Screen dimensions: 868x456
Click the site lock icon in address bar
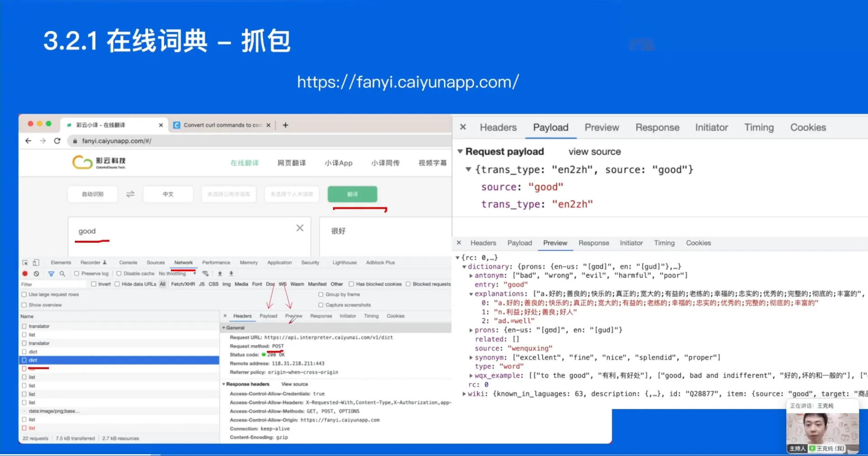pyautogui.click(x=75, y=141)
